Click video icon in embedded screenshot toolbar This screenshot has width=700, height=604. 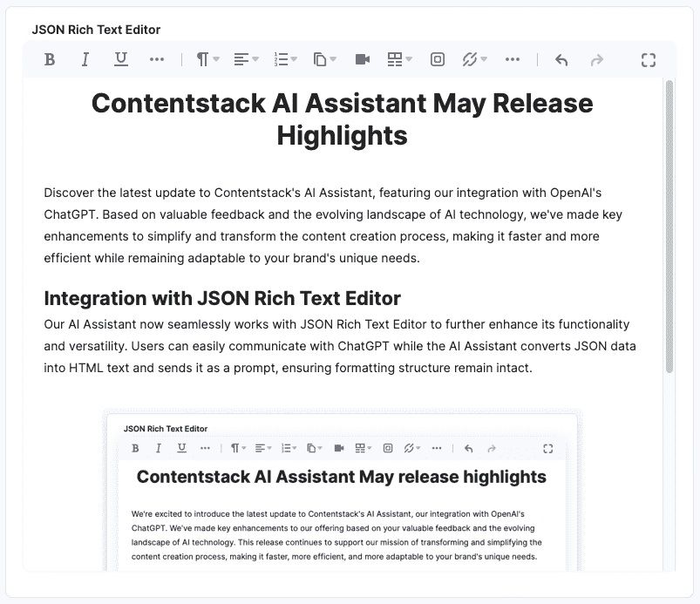(x=339, y=448)
